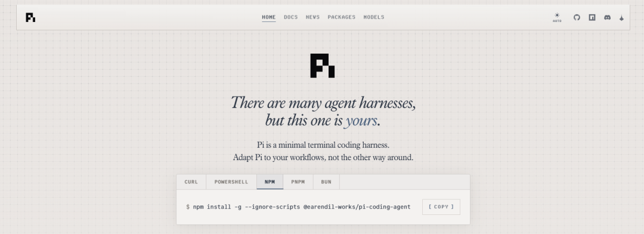Copy the install command

(x=441, y=207)
